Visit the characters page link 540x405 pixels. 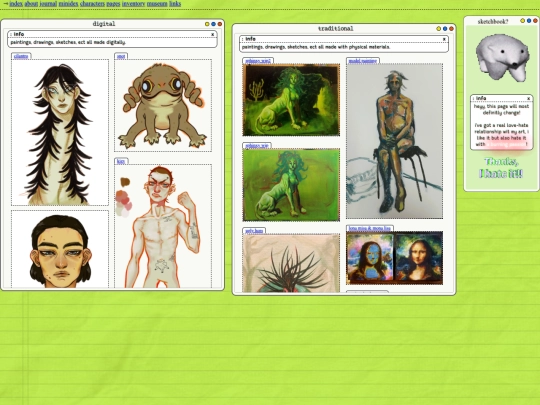point(92,4)
